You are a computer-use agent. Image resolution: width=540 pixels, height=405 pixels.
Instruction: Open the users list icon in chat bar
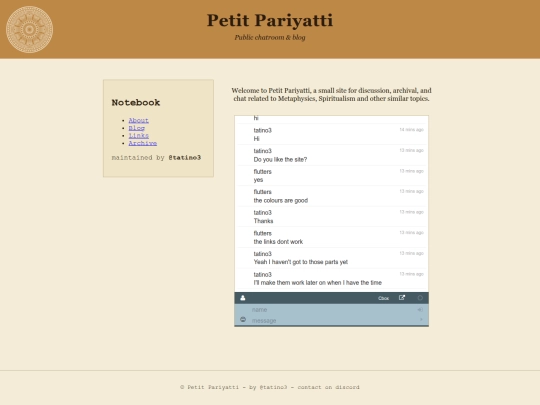pos(243,298)
